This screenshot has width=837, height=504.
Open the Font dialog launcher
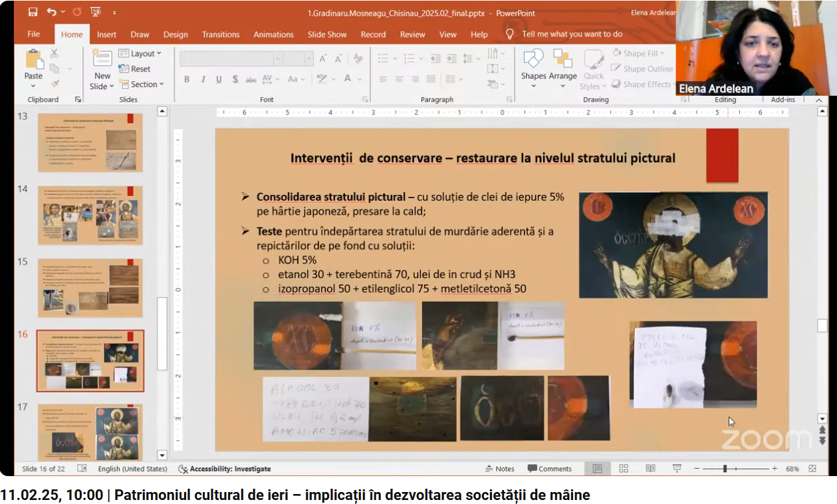click(x=365, y=100)
